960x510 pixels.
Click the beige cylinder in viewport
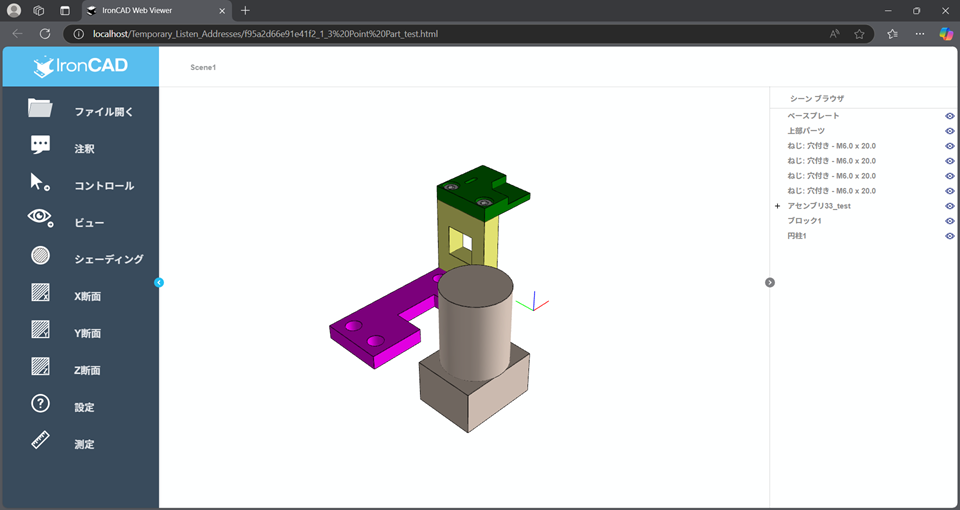(475, 324)
